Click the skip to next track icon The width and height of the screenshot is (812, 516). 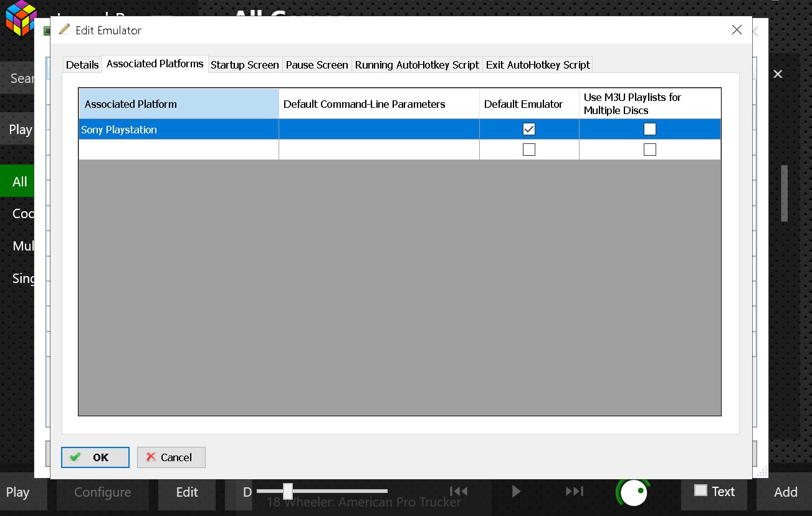pos(574,492)
